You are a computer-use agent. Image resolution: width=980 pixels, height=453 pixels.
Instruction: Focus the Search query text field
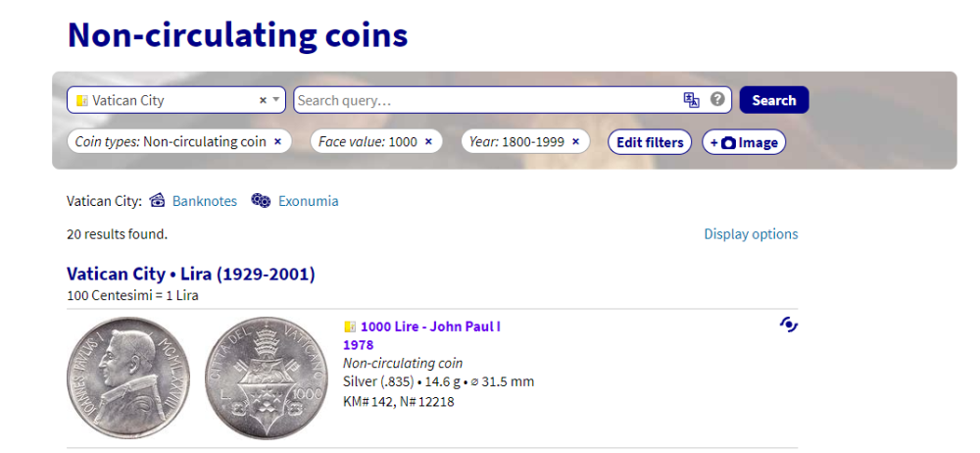[485, 100]
